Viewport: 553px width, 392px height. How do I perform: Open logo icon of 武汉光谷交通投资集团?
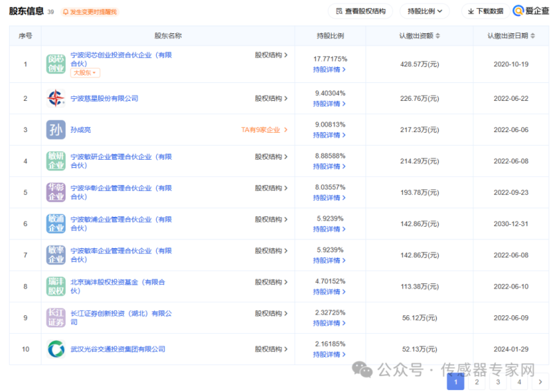click(x=56, y=349)
